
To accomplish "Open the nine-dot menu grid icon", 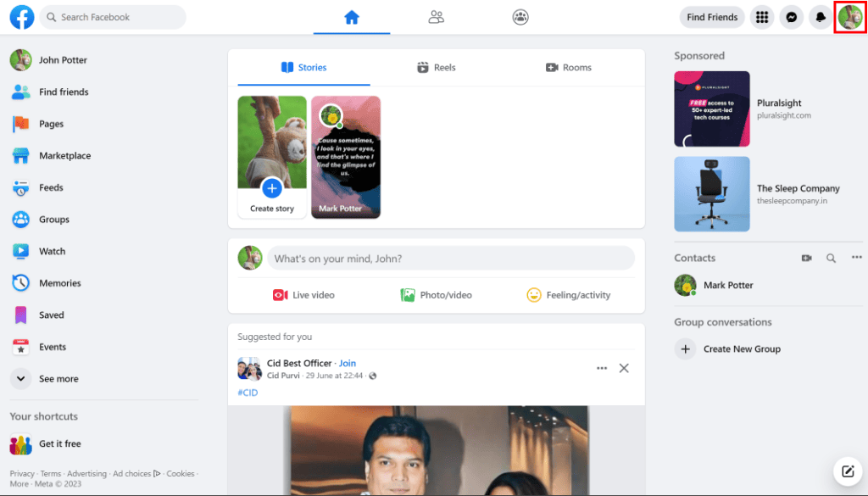I will click(x=762, y=17).
